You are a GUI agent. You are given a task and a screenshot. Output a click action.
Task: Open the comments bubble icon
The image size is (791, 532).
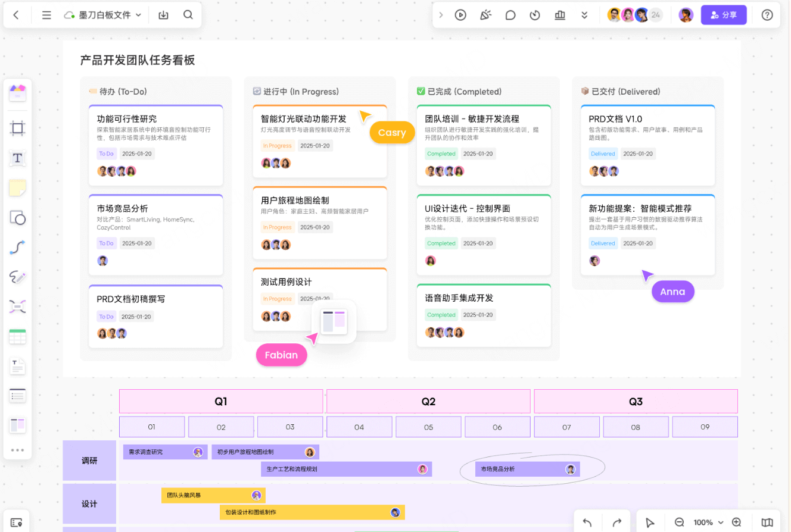510,15
